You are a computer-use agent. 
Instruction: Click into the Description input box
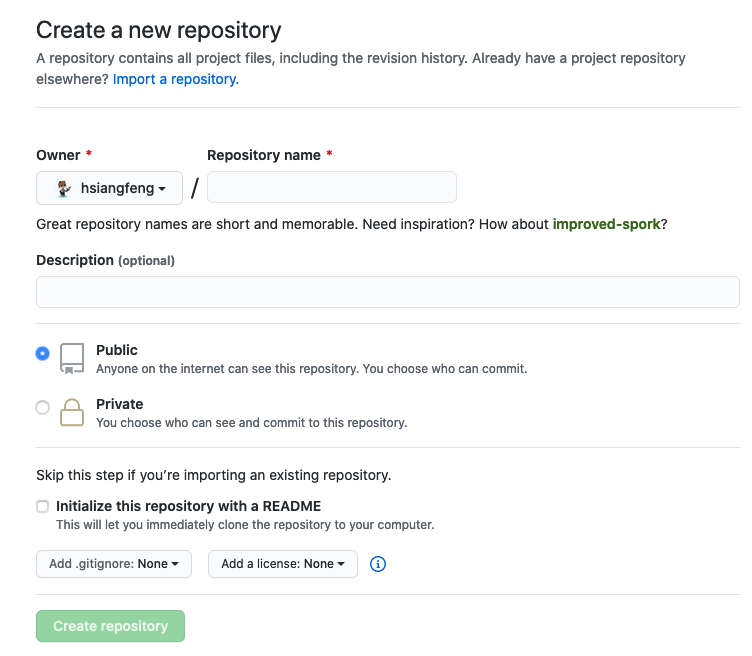pos(387,292)
